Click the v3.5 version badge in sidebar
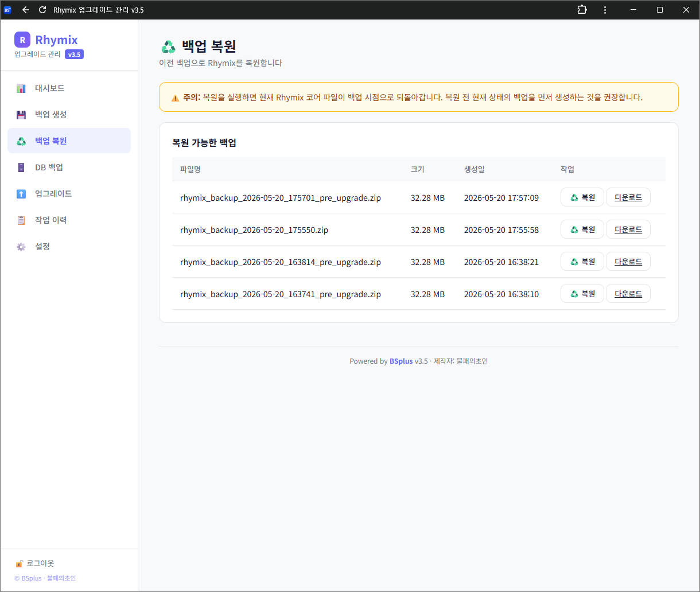The height and width of the screenshot is (592, 700). pos(74,55)
